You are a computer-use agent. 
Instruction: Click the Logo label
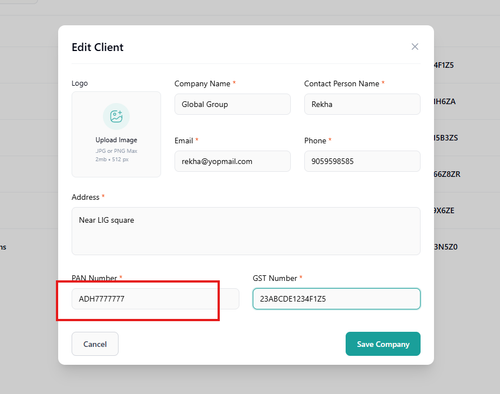(80, 83)
